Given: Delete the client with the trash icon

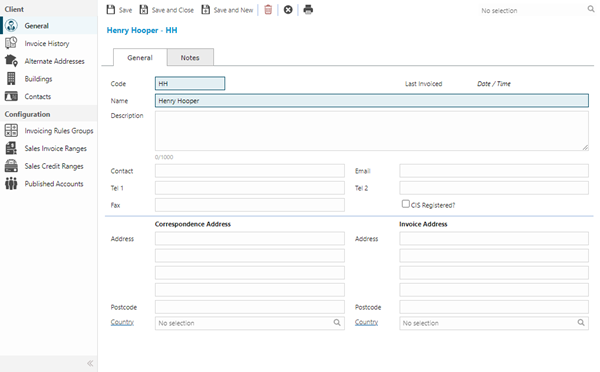Looking at the screenshot, I should [268, 10].
